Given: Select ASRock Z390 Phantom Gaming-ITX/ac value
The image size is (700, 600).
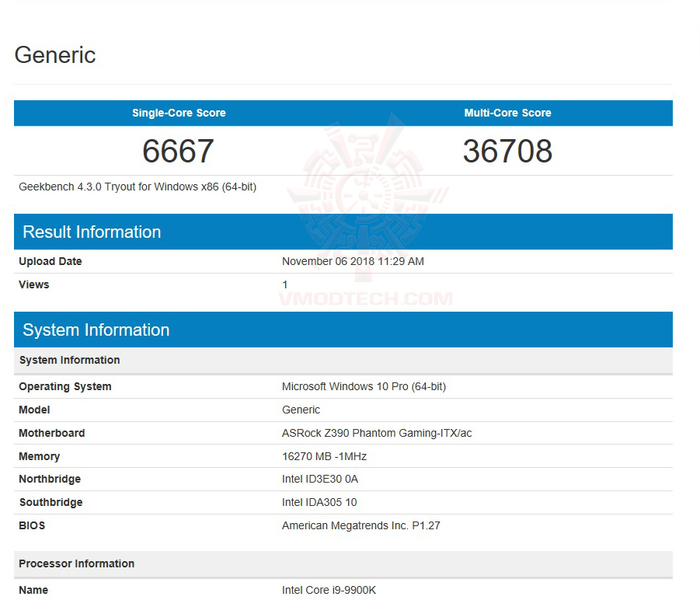Looking at the screenshot, I should pos(377,433).
